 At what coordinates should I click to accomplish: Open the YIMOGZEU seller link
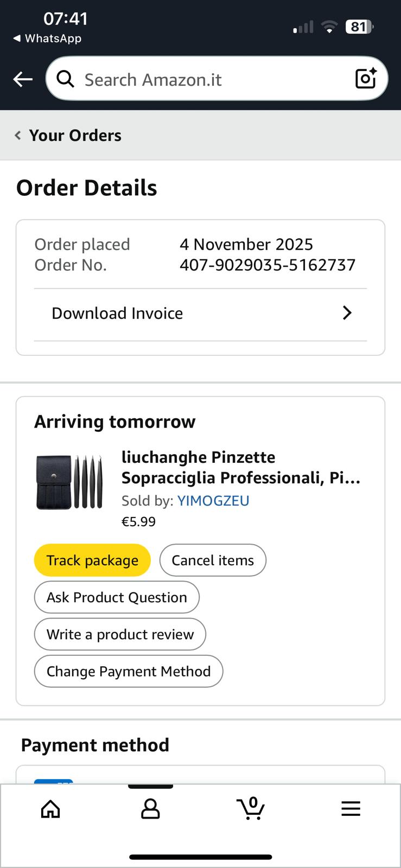pos(213,501)
